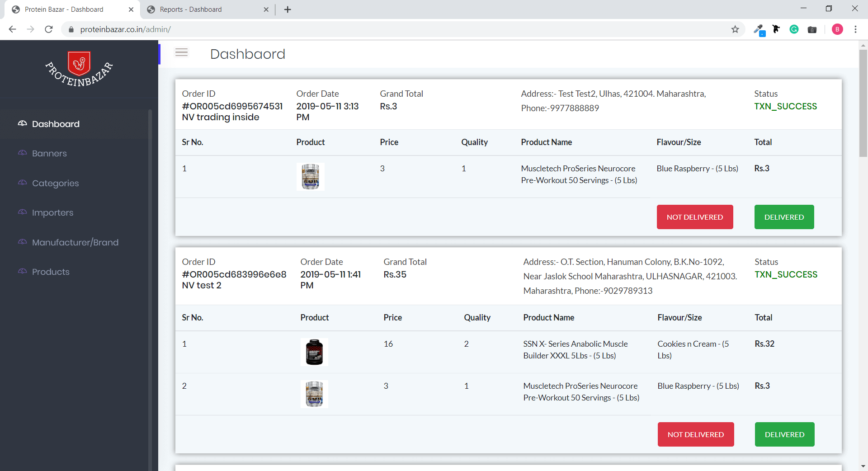The height and width of the screenshot is (471, 868).
Task: Open the Chrome profile avatar B
Action: (x=837, y=29)
